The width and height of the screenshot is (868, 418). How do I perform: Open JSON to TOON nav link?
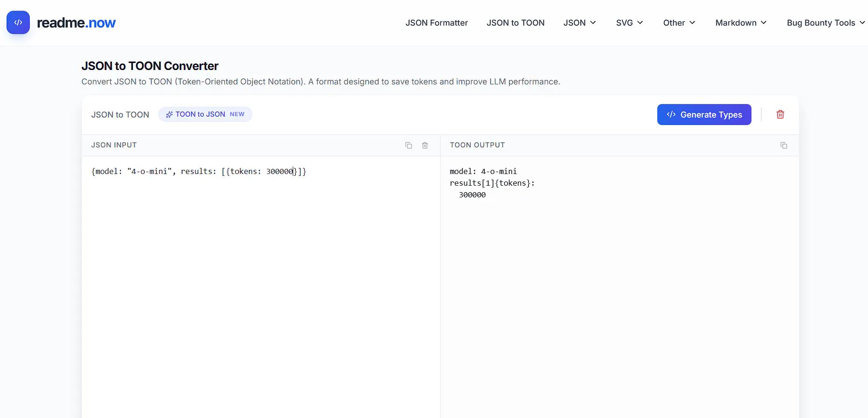(x=516, y=23)
